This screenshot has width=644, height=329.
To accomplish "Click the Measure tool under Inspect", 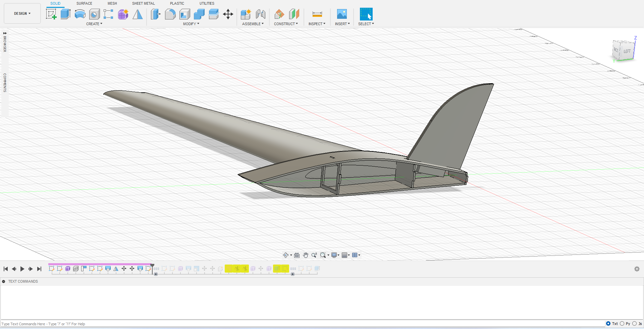I will coord(317,14).
